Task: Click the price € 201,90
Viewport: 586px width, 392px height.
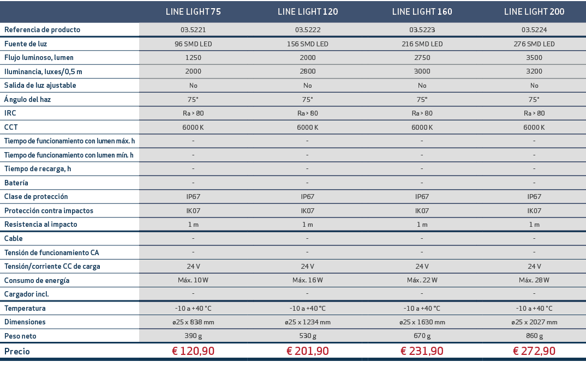Action: point(307,351)
